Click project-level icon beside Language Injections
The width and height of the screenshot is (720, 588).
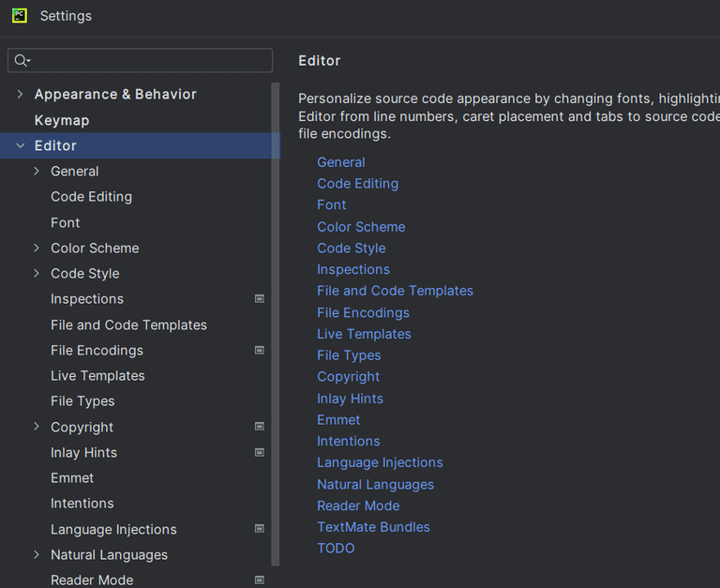click(260, 529)
